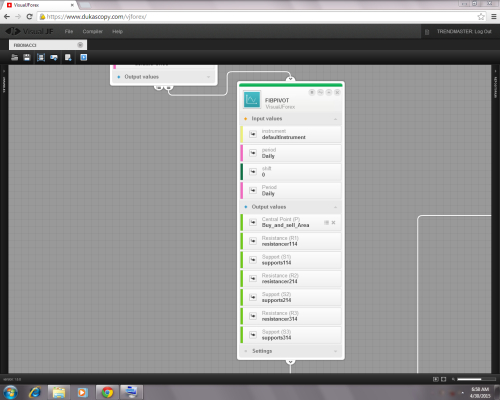The width and height of the screenshot is (500, 400).
Task: Open the File menu
Action: pos(69,31)
